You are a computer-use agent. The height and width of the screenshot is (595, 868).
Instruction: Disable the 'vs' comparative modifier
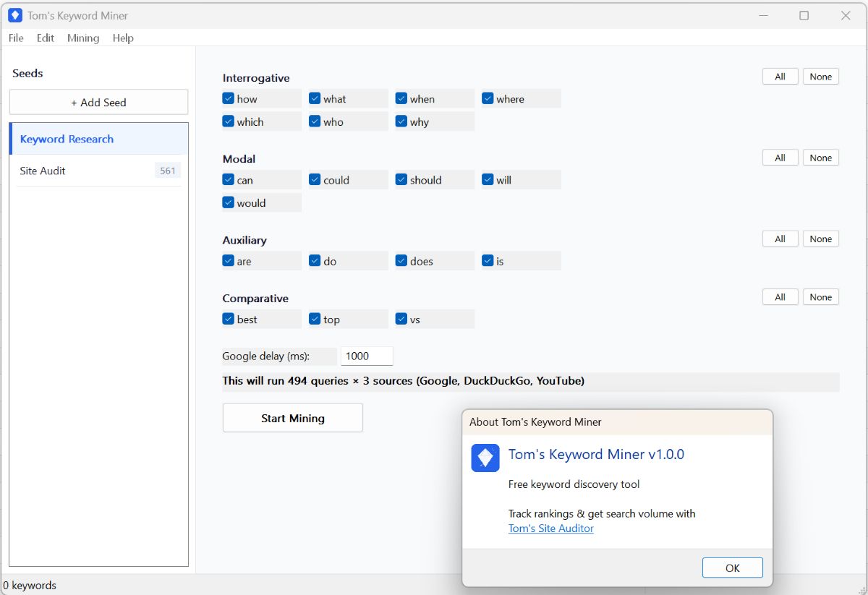tap(401, 318)
